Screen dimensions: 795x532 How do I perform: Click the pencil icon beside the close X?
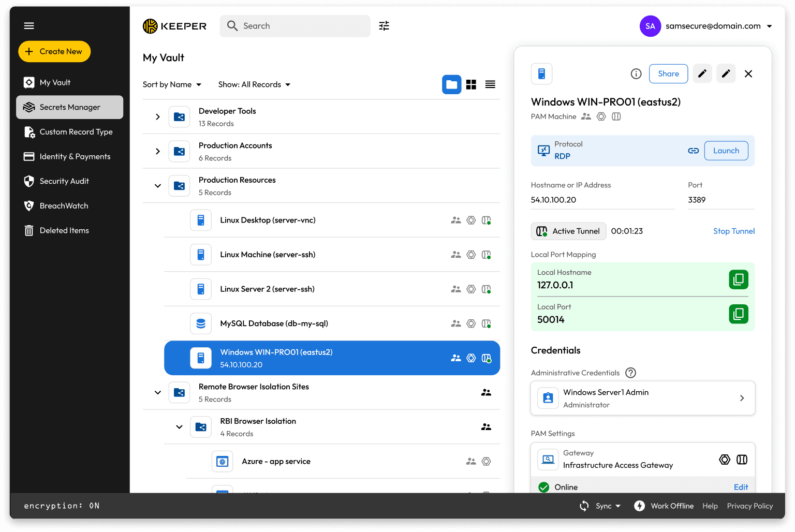pyautogui.click(x=726, y=74)
